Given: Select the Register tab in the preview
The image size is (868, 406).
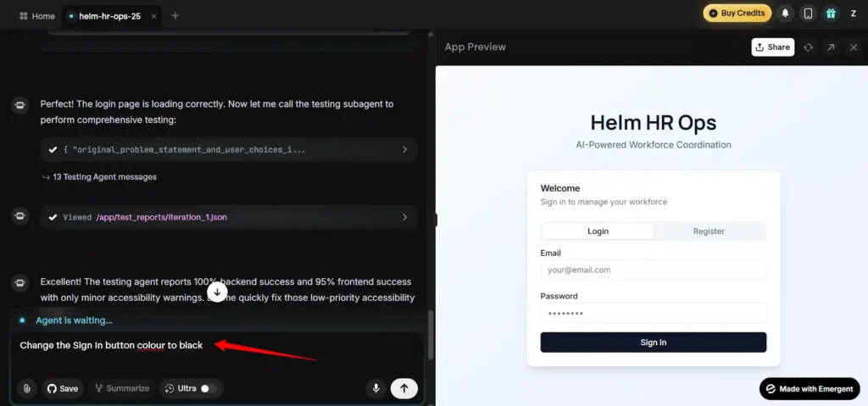Looking at the screenshot, I should pos(709,231).
